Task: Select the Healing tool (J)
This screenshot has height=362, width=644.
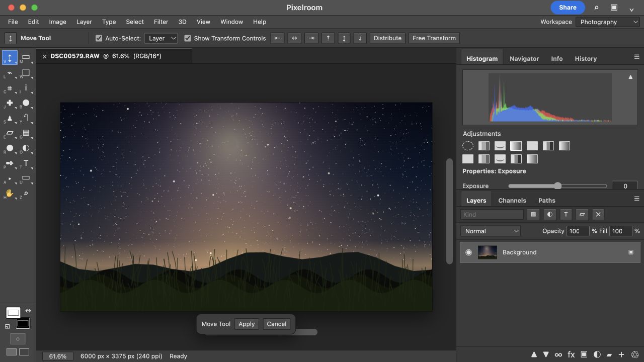Action: click(x=10, y=103)
